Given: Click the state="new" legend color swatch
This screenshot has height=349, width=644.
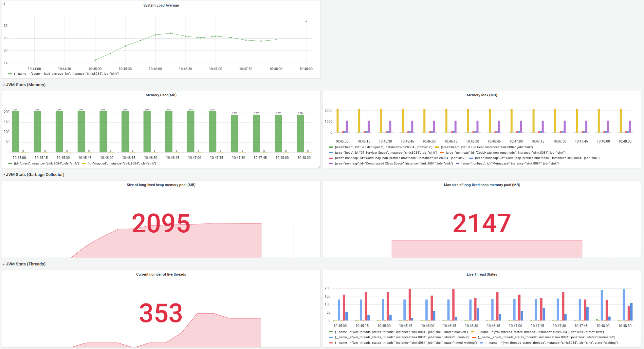Looking at the screenshot, I should (473, 332).
